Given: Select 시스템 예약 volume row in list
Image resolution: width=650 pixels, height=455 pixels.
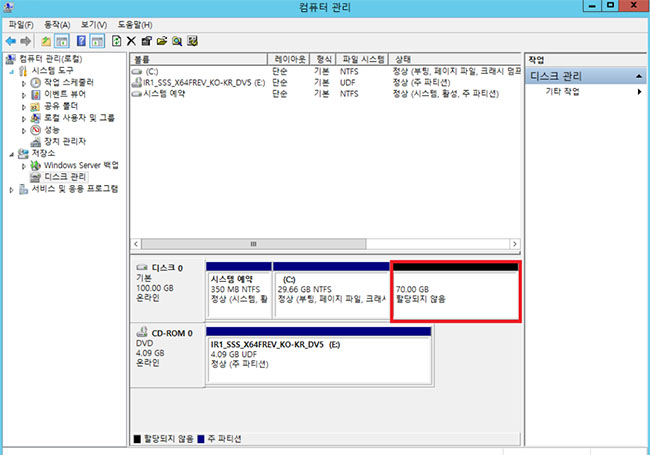Looking at the screenshot, I should pos(325,94).
